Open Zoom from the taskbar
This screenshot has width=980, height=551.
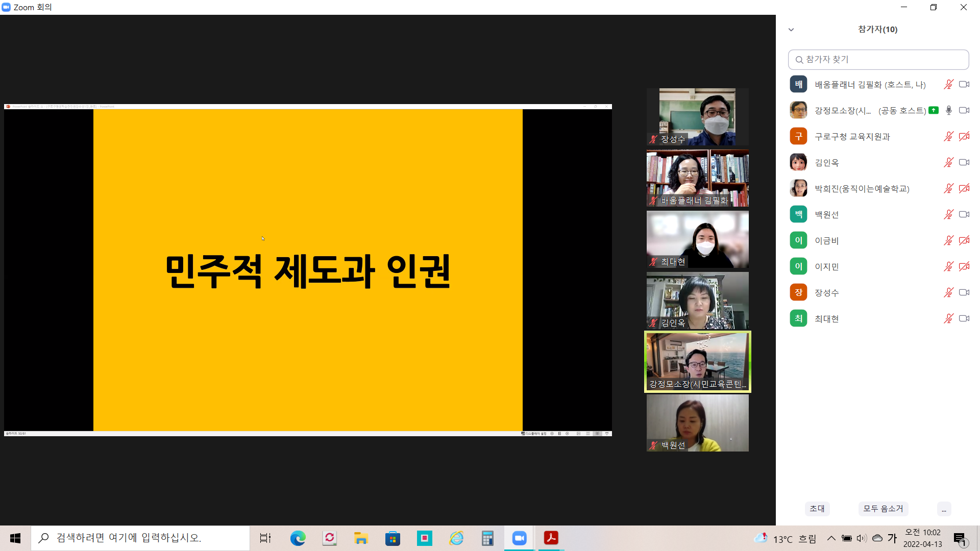519,538
